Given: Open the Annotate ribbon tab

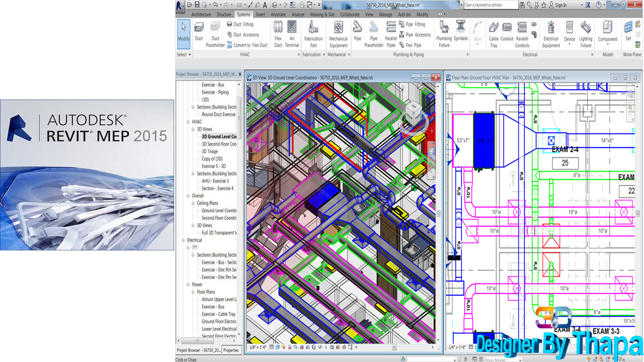Looking at the screenshot, I should pyautogui.click(x=278, y=15).
